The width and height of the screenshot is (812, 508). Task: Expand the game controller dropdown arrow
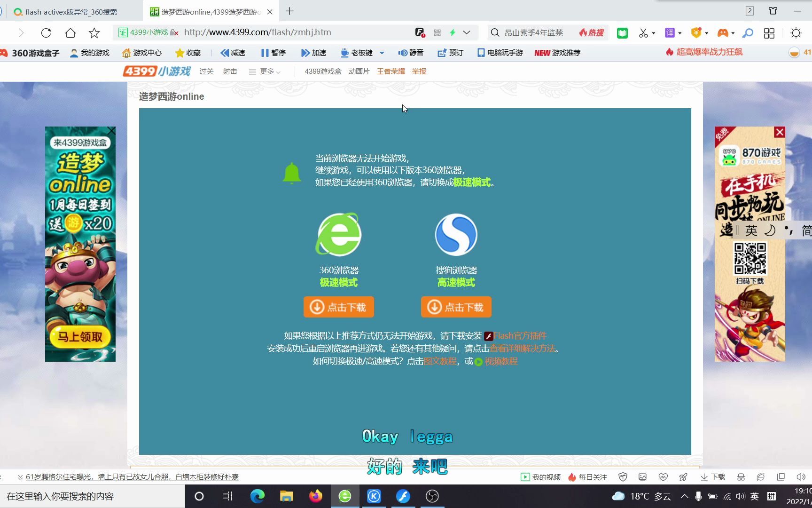point(733,33)
